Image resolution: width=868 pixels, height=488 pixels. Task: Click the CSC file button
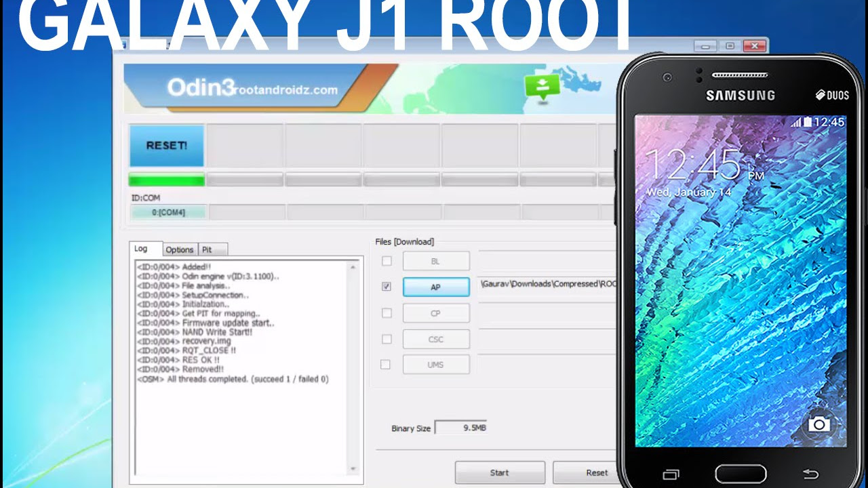[436, 339]
